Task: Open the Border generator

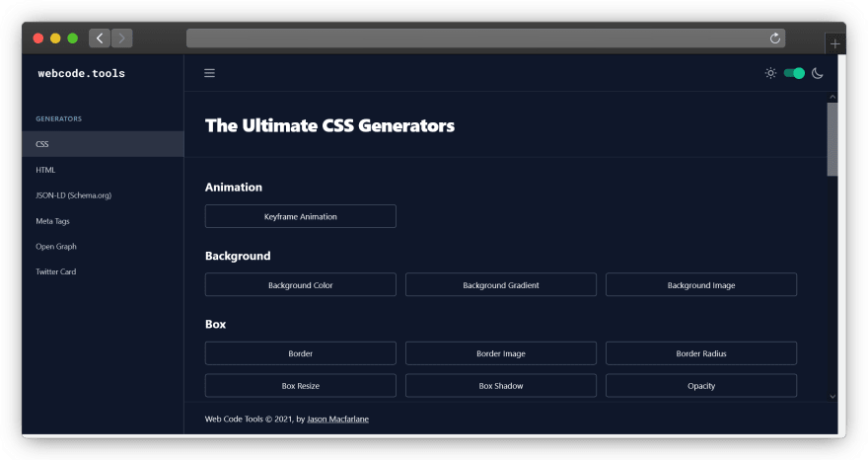Action: click(301, 353)
